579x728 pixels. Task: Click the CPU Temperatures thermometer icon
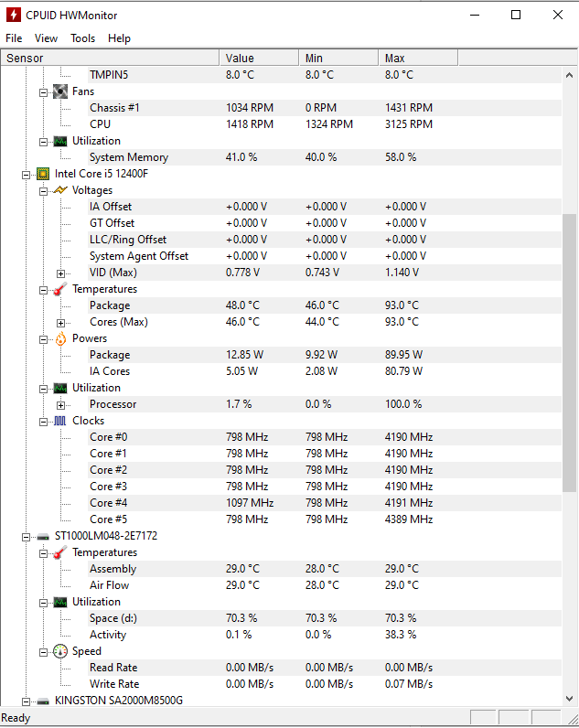[x=60, y=289]
